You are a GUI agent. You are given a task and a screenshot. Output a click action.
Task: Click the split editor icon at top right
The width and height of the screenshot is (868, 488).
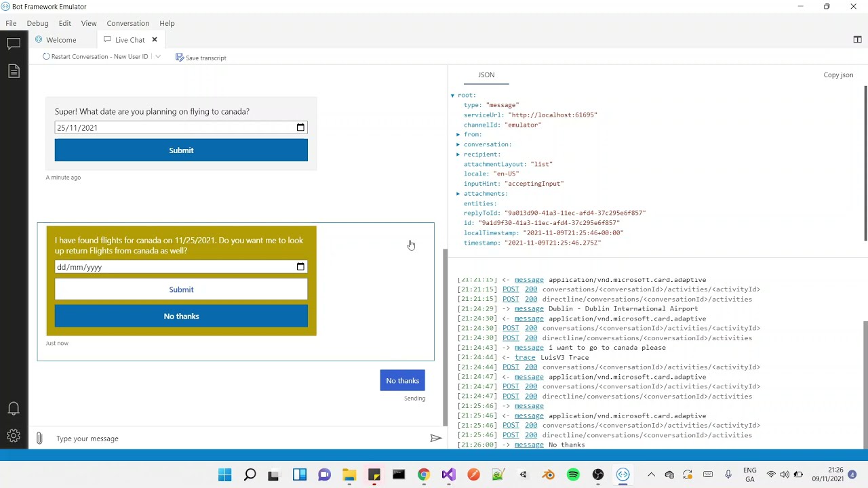click(857, 39)
